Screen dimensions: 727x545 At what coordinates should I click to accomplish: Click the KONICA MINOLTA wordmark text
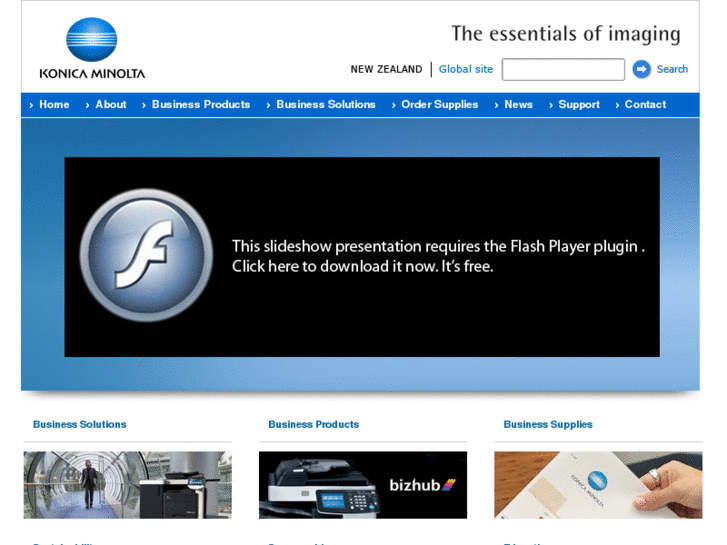pos(92,73)
